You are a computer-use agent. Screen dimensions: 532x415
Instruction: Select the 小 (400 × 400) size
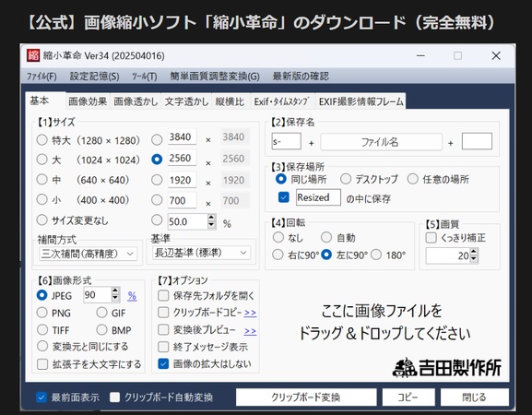[41, 199]
